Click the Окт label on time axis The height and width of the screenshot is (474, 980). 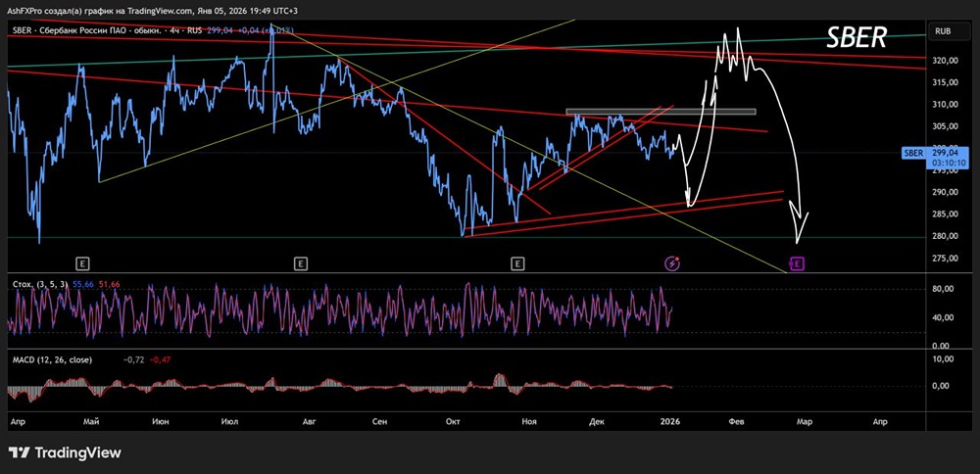tap(453, 422)
